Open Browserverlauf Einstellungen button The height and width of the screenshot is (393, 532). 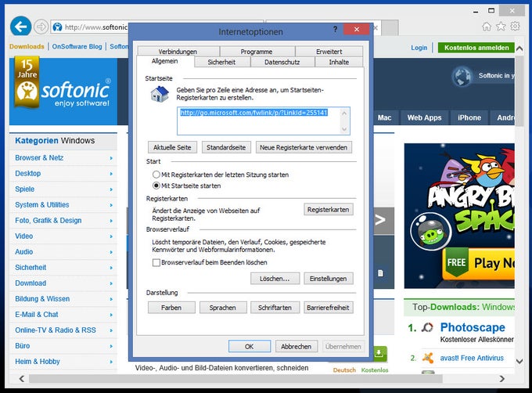329,279
